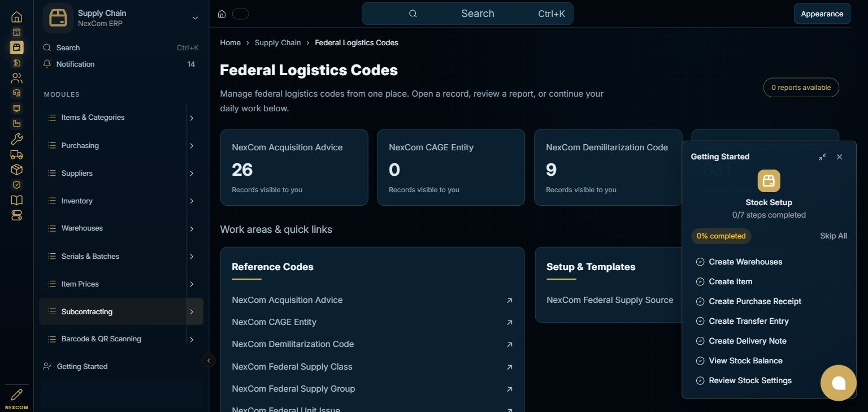The image size is (868, 412).
Task: Open the people icon in the left rail
Action: (17, 78)
